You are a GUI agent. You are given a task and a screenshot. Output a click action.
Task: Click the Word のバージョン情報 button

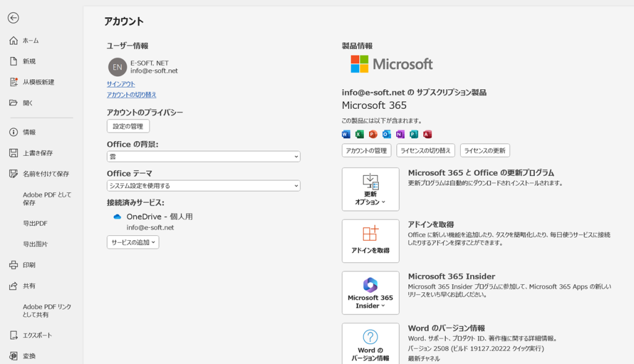(370, 344)
